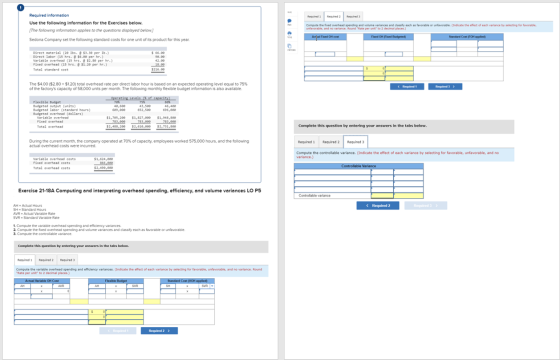Screen dimensions: 560x360
Task: Click the References document sidebar icon
Action: click(290, 46)
